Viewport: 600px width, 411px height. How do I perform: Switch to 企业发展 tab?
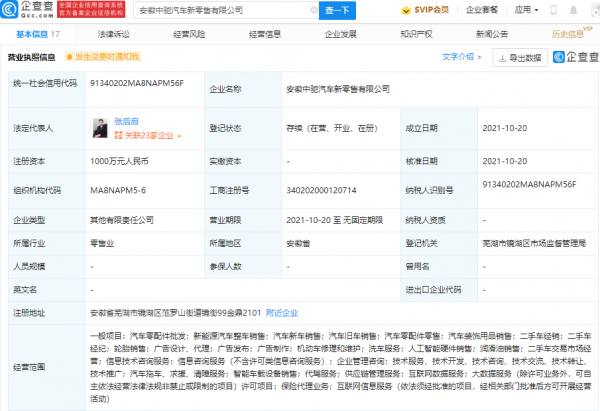(341, 34)
